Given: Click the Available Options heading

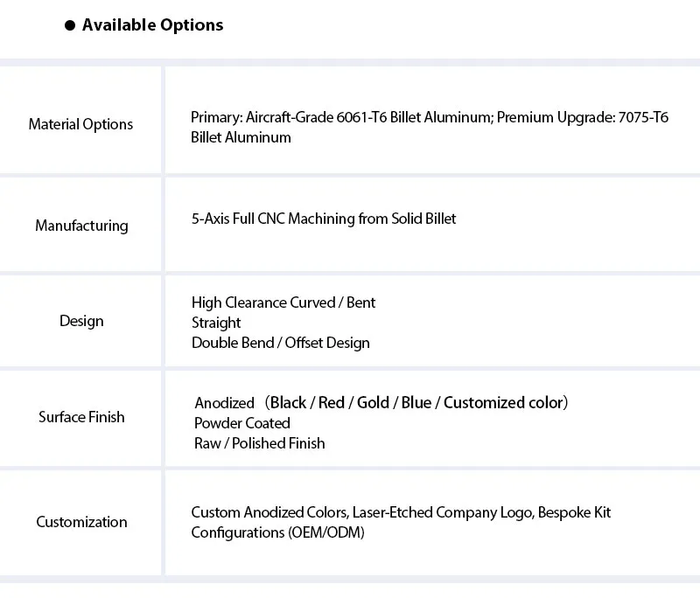Looking at the screenshot, I should [152, 25].
